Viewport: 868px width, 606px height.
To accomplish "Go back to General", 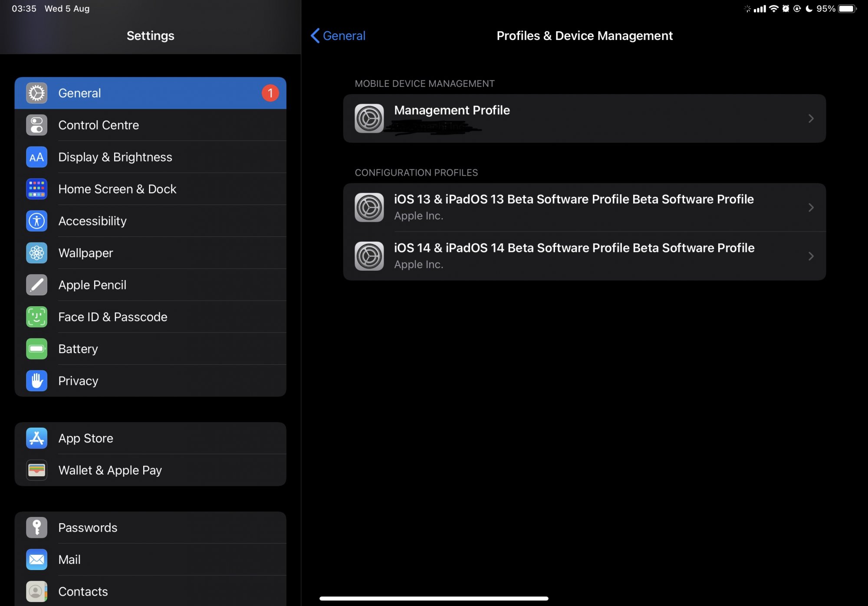I will [x=339, y=36].
